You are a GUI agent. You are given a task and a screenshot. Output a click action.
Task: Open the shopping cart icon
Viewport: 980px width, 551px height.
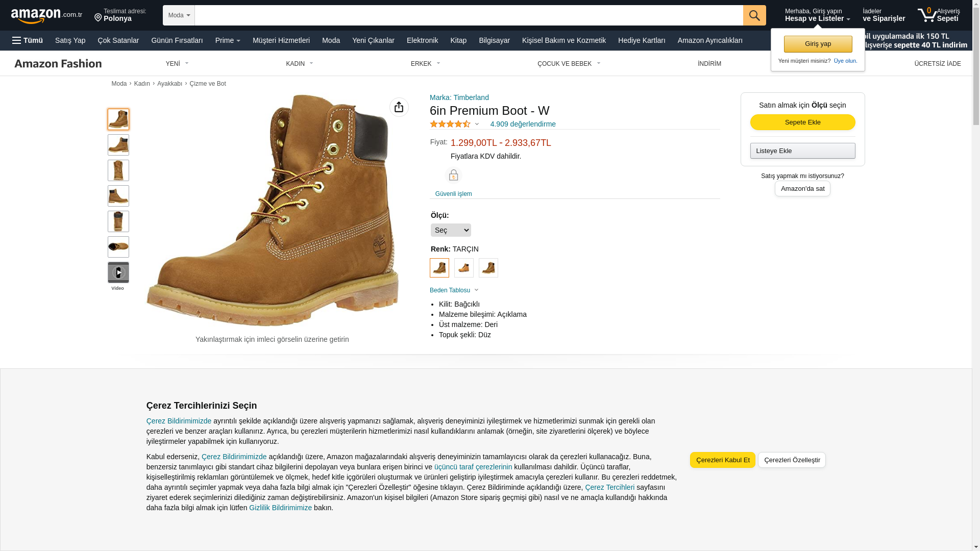click(x=927, y=15)
